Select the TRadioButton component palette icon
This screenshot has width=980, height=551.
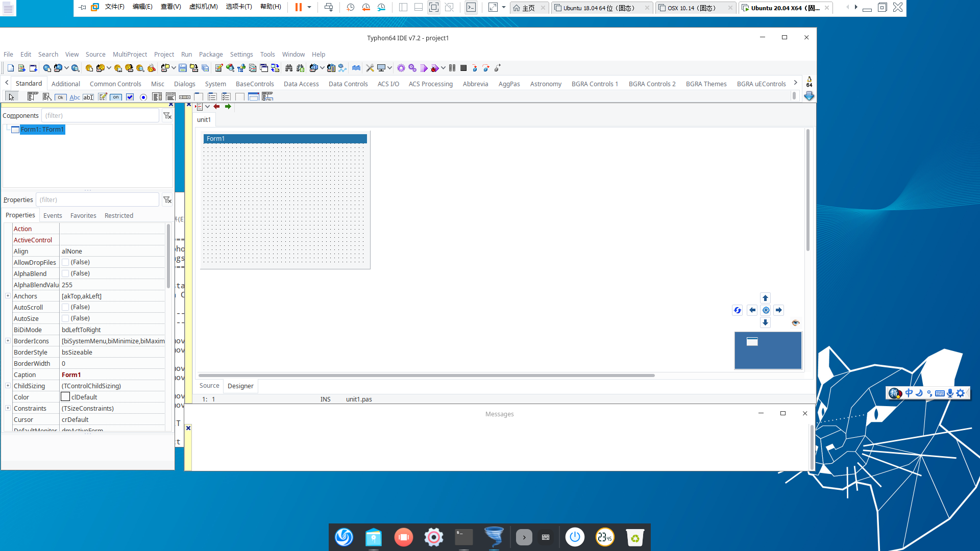(x=143, y=97)
